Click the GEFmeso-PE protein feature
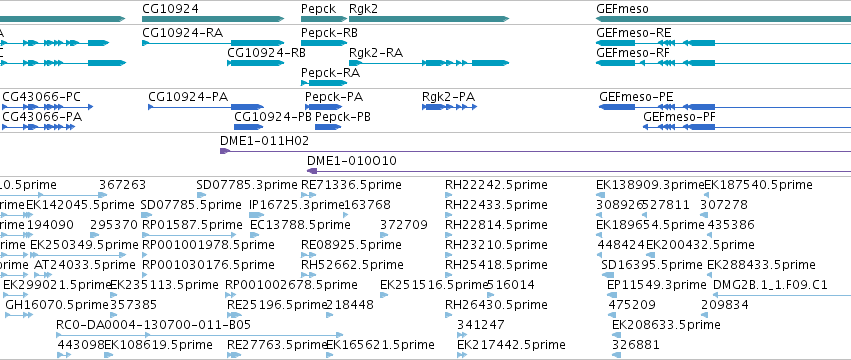The width and height of the screenshot is (851, 360). (725, 107)
